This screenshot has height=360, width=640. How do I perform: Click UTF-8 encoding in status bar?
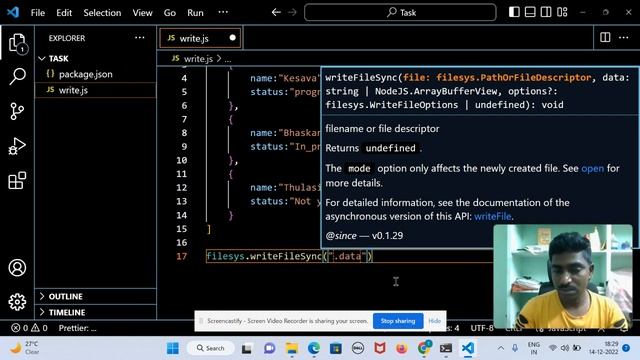482,328
